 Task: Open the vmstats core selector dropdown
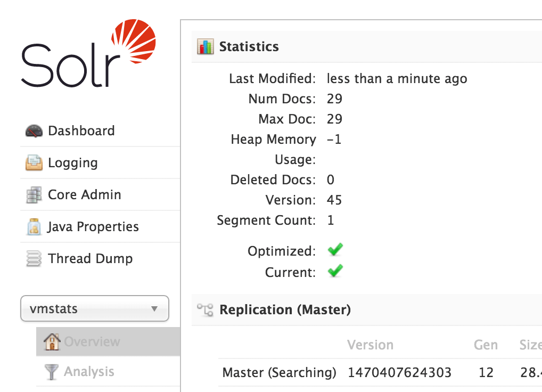95,308
